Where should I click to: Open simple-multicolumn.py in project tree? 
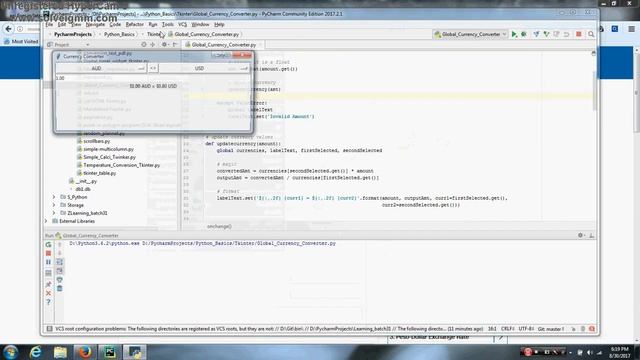108,149
